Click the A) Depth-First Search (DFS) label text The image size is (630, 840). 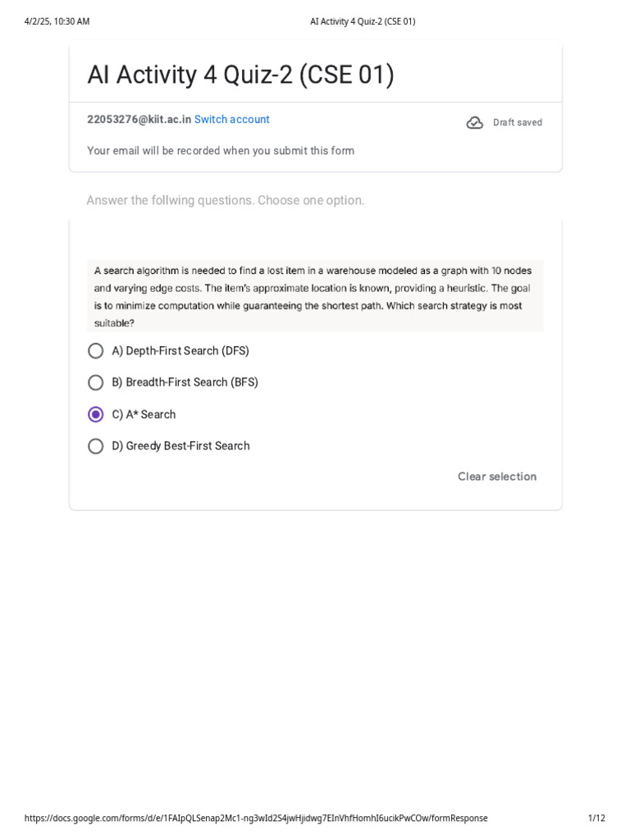pyautogui.click(x=180, y=351)
